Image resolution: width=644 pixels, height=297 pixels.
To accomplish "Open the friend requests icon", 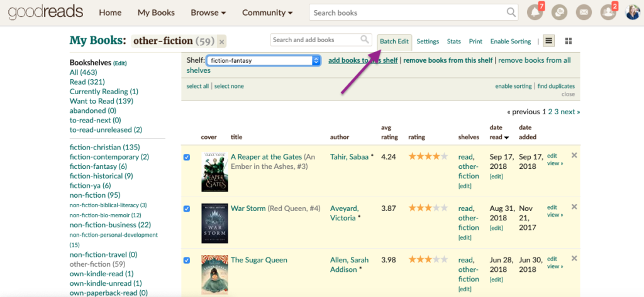I will (x=608, y=13).
